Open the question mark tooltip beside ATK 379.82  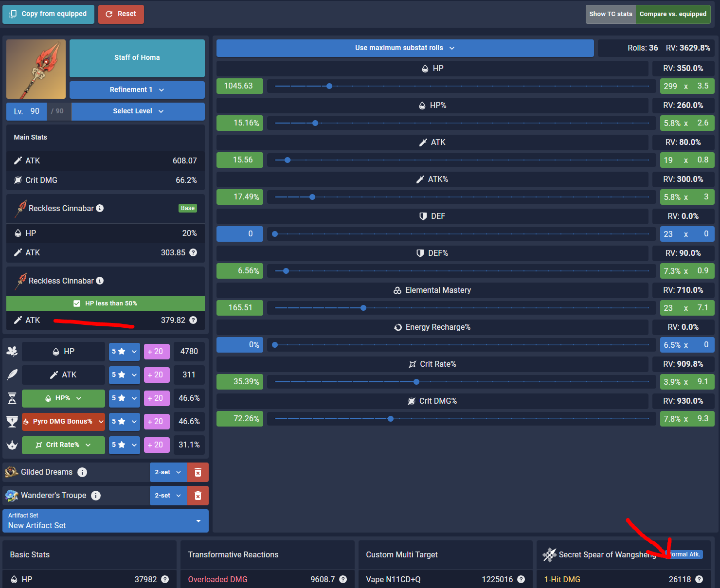(x=193, y=320)
